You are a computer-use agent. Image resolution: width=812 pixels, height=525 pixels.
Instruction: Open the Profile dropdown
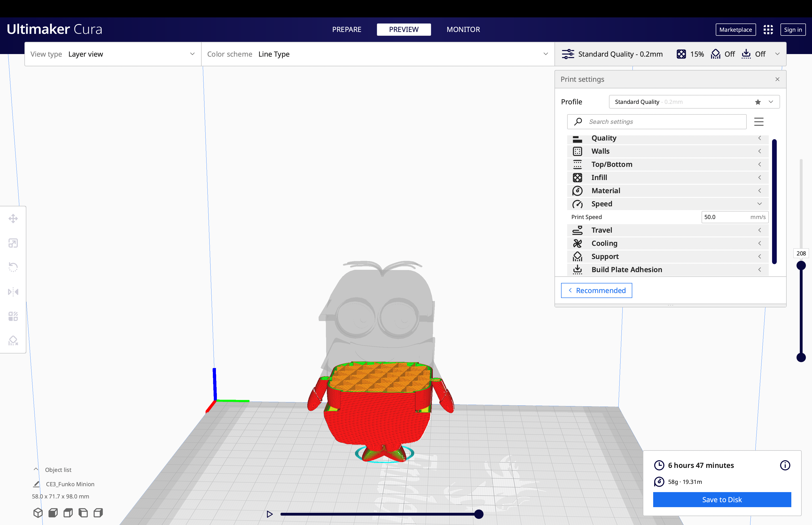click(694, 102)
